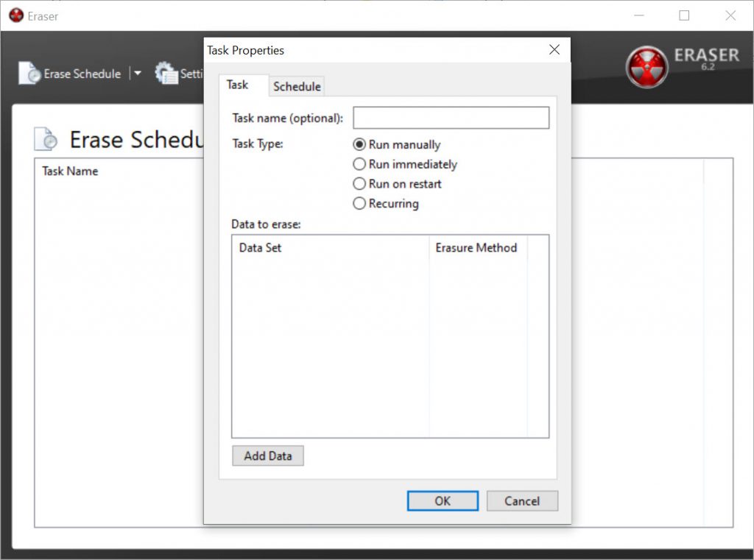The width and height of the screenshot is (754, 560).
Task: Close the Task Properties dialog
Action: [x=554, y=49]
